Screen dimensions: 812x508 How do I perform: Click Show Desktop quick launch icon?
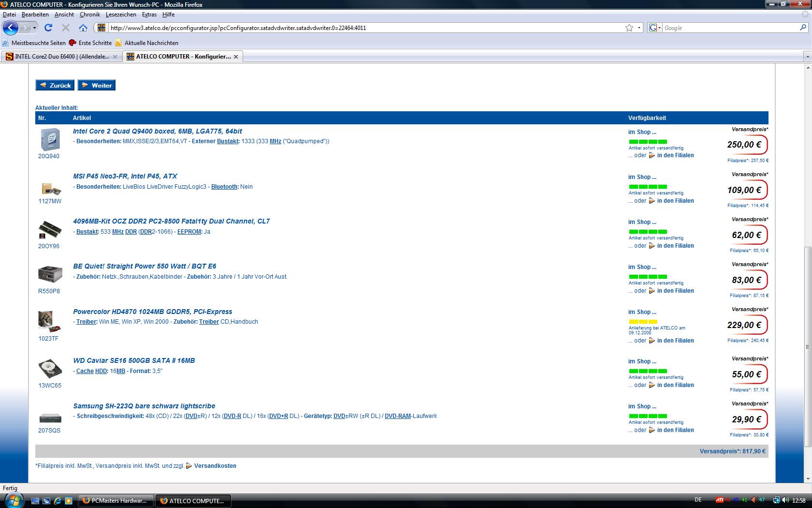(35, 501)
